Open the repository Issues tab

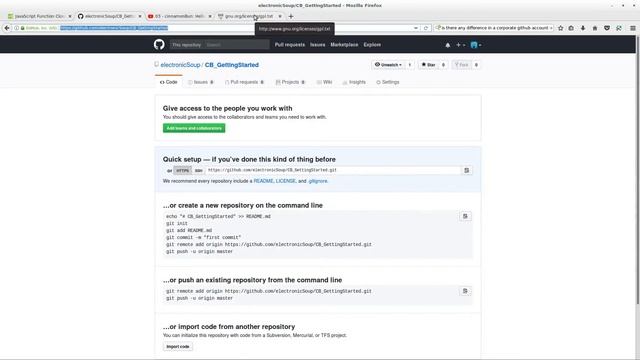(201, 82)
